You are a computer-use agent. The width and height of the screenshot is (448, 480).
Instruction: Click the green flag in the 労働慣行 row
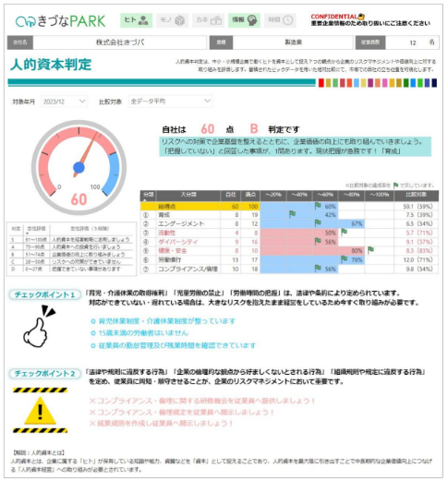coord(345,259)
